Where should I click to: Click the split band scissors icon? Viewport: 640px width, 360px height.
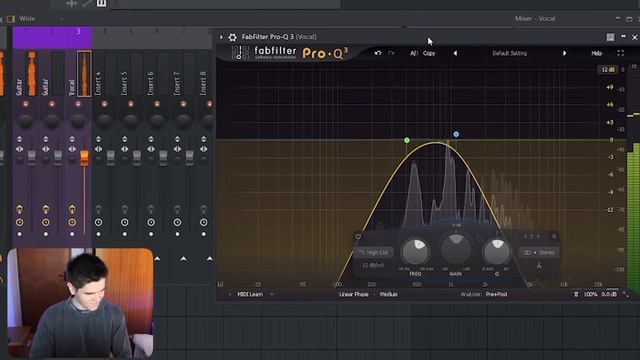pos(539,266)
